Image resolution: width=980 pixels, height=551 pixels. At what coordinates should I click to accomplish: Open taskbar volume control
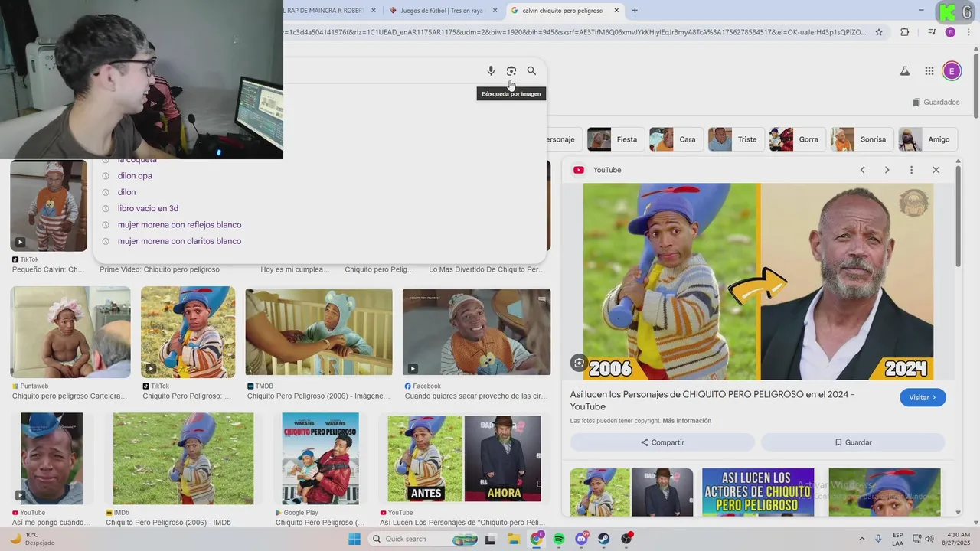tap(929, 539)
